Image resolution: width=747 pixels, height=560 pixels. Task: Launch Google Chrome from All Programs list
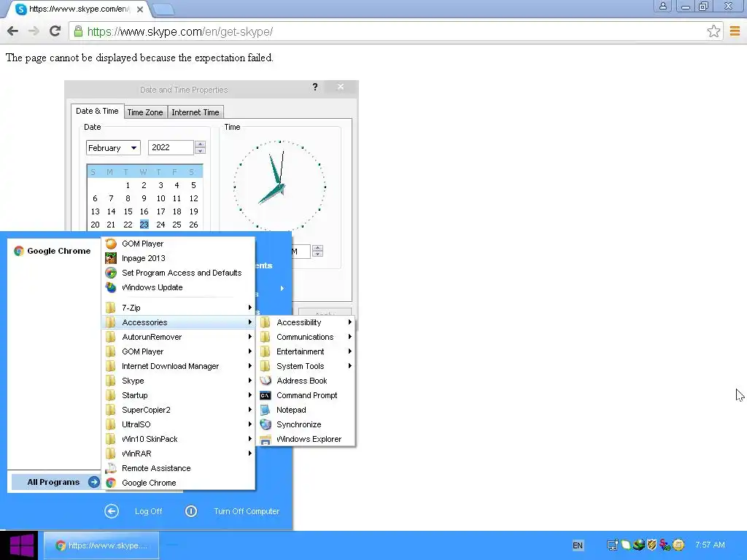179,483
